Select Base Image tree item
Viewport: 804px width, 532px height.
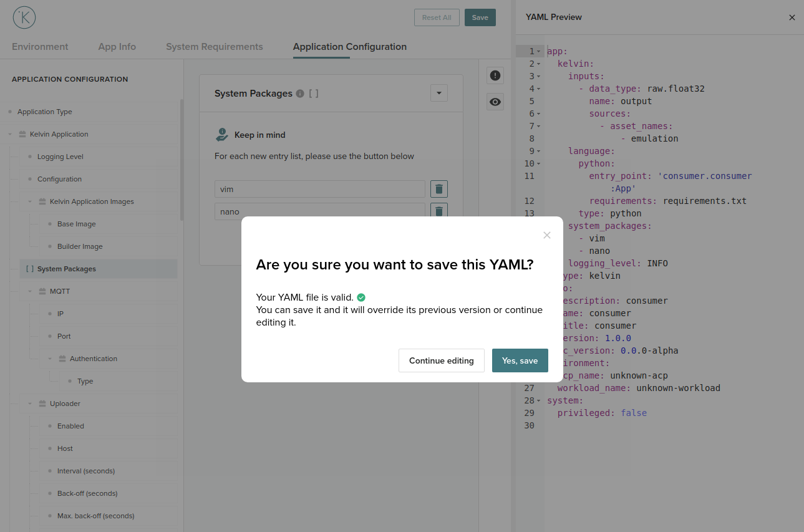pyautogui.click(x=77, y=224)
